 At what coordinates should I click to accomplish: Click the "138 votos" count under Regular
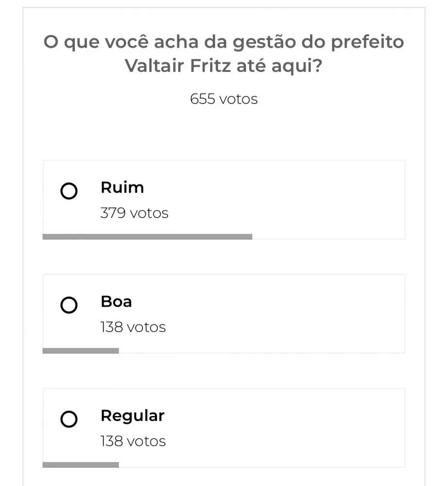(x=133, y=441)
